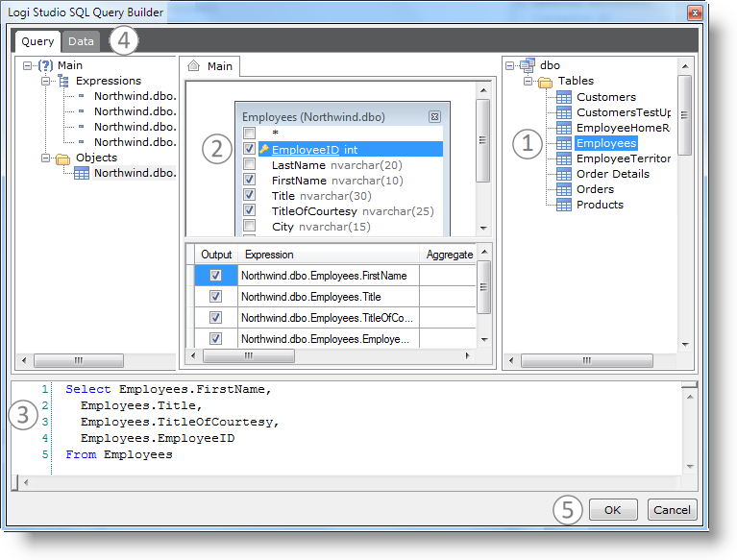Click the first Northwind.dbo. expression node

pyautogui.click(x=135, y=96)
